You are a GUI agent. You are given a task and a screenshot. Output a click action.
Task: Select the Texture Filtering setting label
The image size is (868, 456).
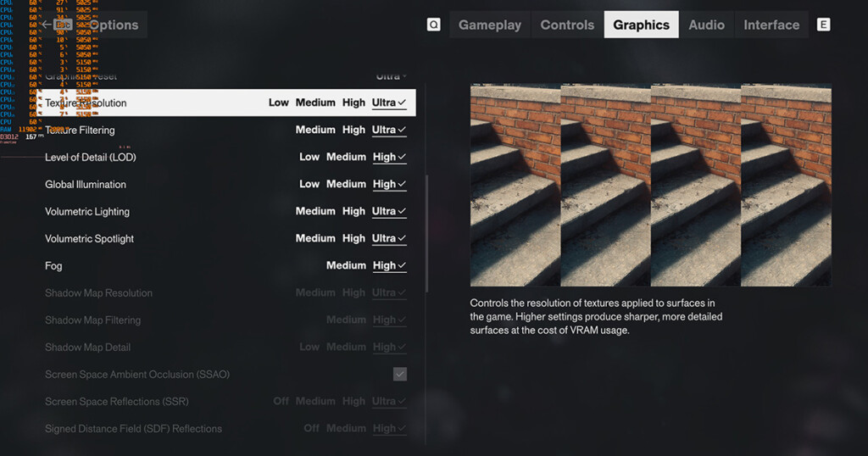click(x=80, y=130)
